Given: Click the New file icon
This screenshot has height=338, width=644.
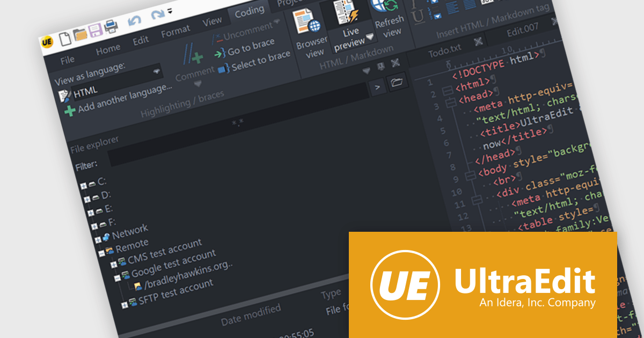Looking at the screenshot, I should click(65, 38).
